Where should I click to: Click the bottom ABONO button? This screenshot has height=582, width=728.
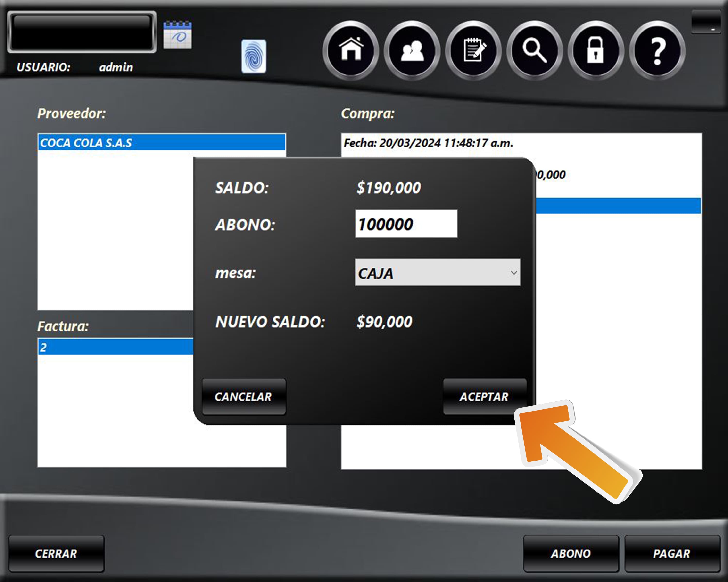(x=571, y=553)
